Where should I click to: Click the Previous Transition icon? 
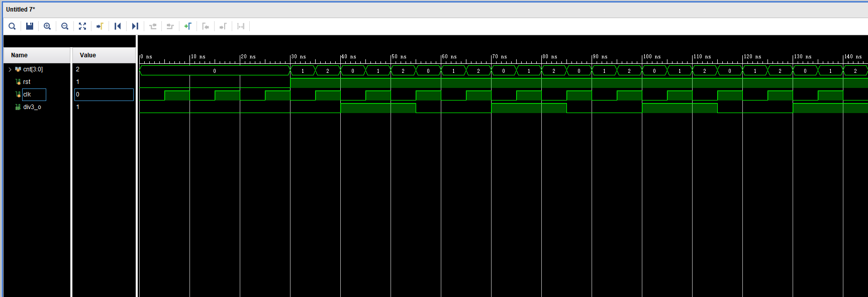[x=153, y=26]
